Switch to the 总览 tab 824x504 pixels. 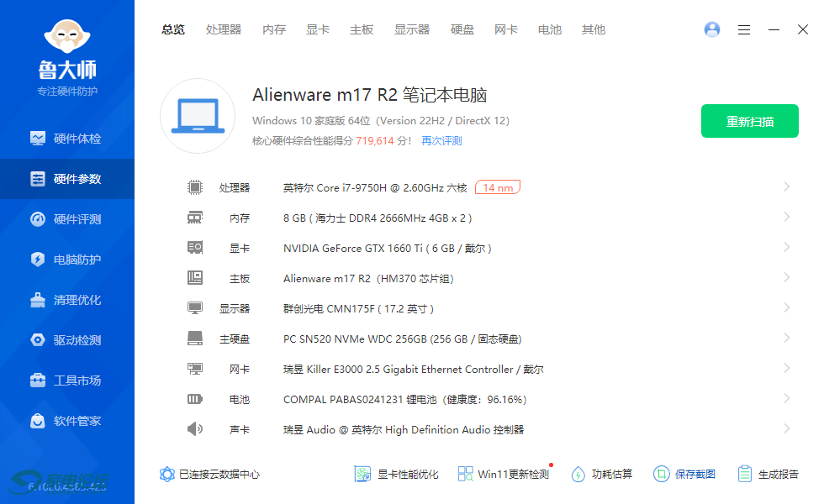click(173, 30)
